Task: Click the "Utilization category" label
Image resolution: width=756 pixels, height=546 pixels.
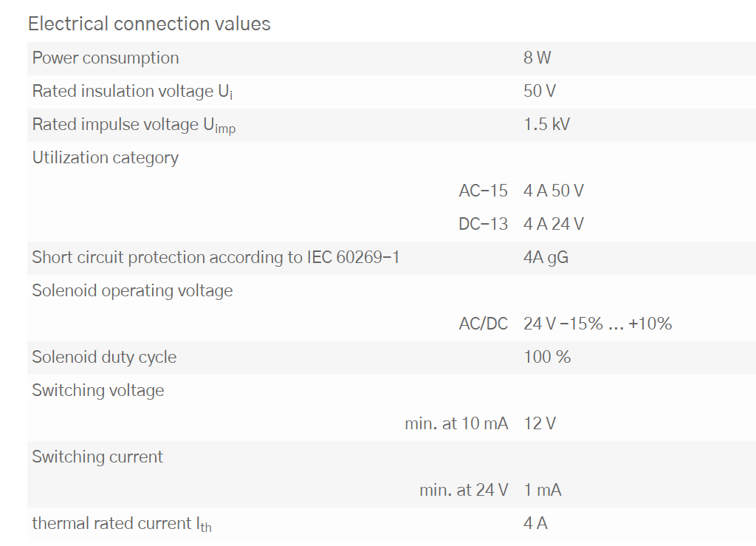Action: coord(106,158)
